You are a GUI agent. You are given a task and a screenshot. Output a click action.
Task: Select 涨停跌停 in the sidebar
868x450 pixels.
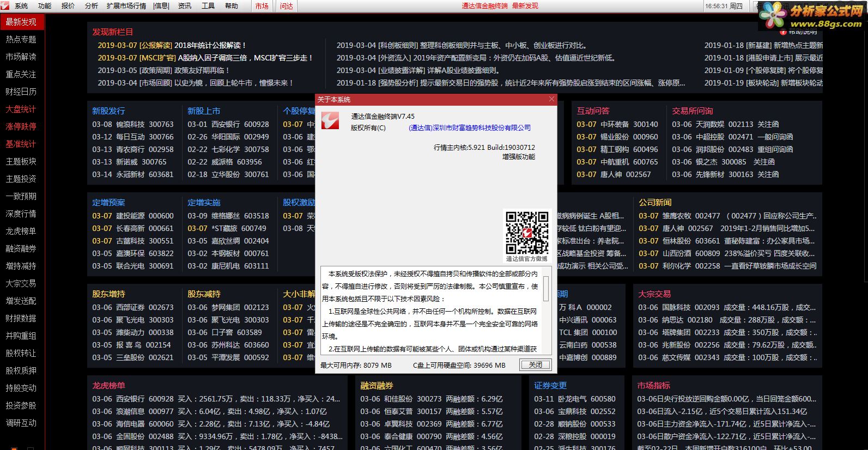pos(21,126)
